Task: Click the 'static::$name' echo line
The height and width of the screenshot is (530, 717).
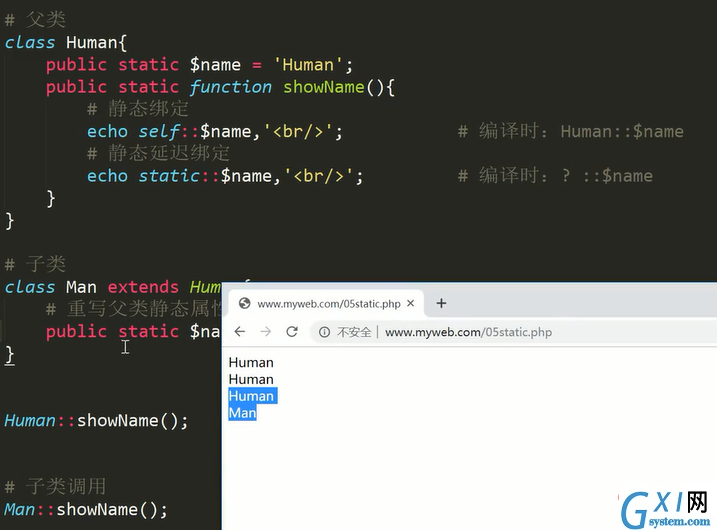Action: coord(225,176)
